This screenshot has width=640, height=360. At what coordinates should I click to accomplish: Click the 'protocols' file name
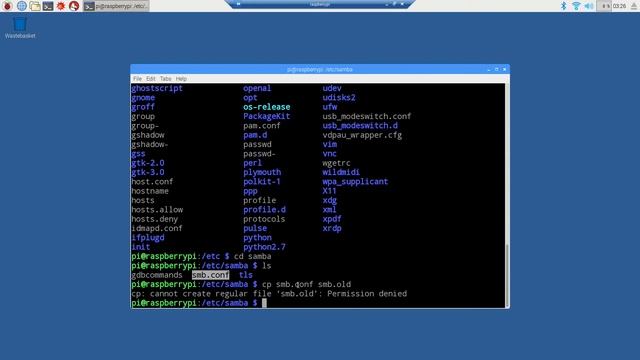(264, 219)
